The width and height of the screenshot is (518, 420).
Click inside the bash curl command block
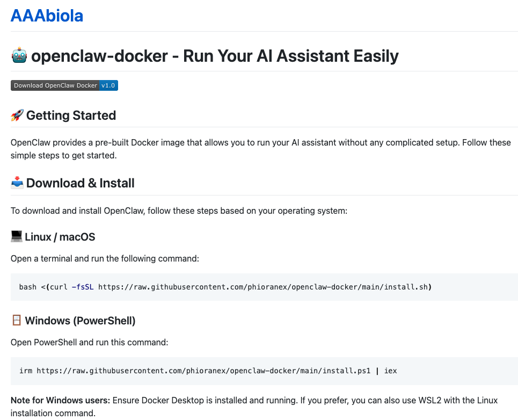(472, 287)
